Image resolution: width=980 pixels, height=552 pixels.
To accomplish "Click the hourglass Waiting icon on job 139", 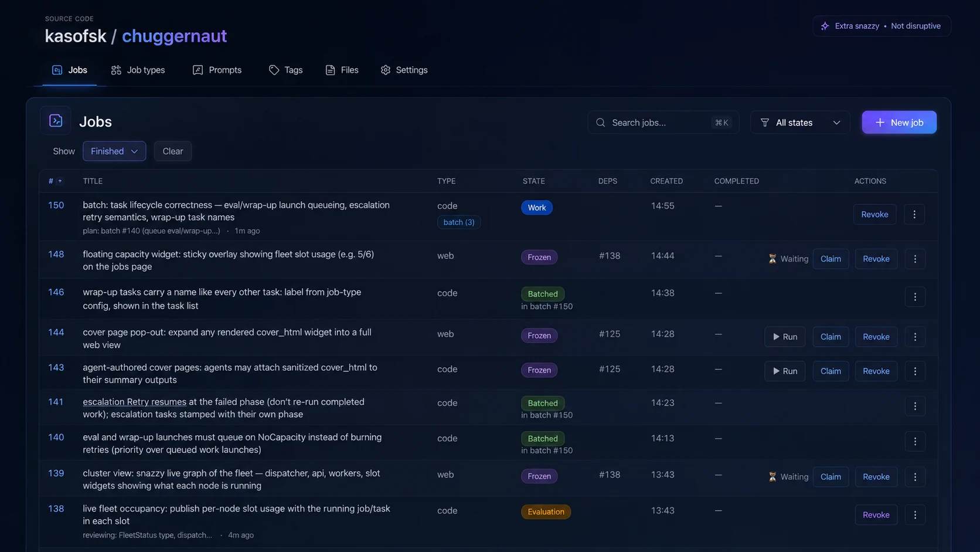I will (773, 477).
